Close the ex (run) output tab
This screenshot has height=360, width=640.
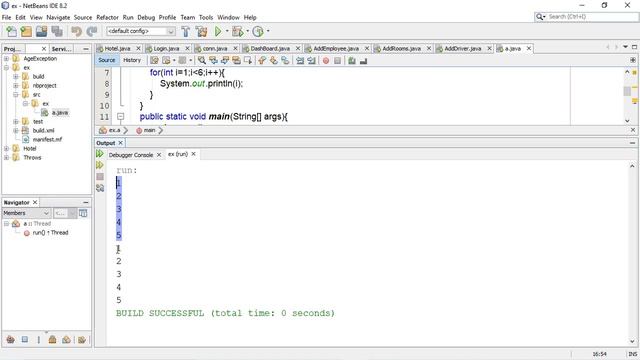193,154
